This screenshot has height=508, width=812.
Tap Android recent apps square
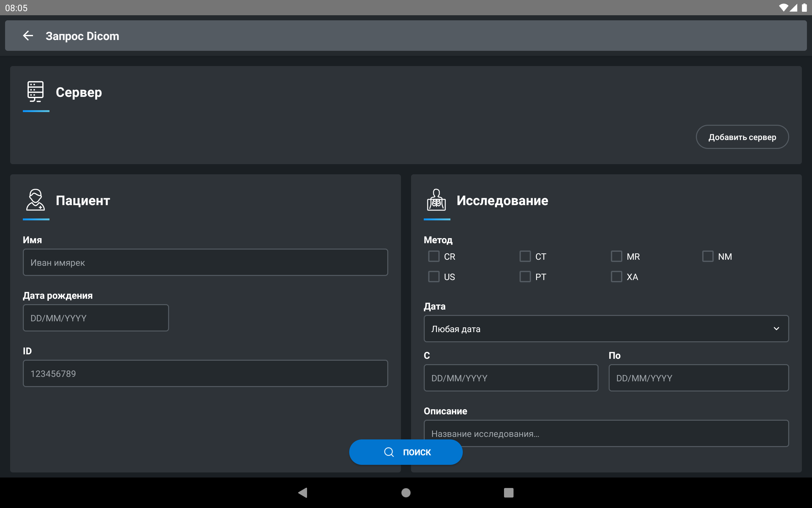point(509,492)
